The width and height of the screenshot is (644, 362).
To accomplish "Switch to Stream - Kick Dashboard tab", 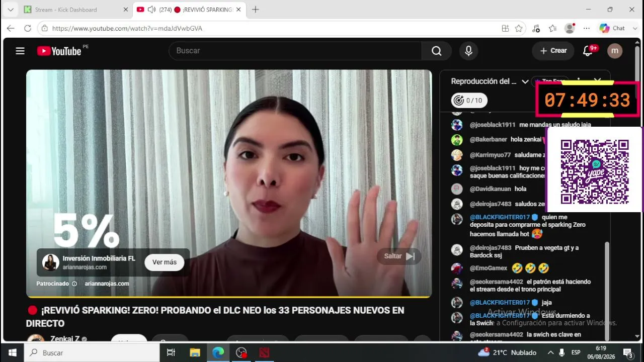I will [x=75, y=10].
